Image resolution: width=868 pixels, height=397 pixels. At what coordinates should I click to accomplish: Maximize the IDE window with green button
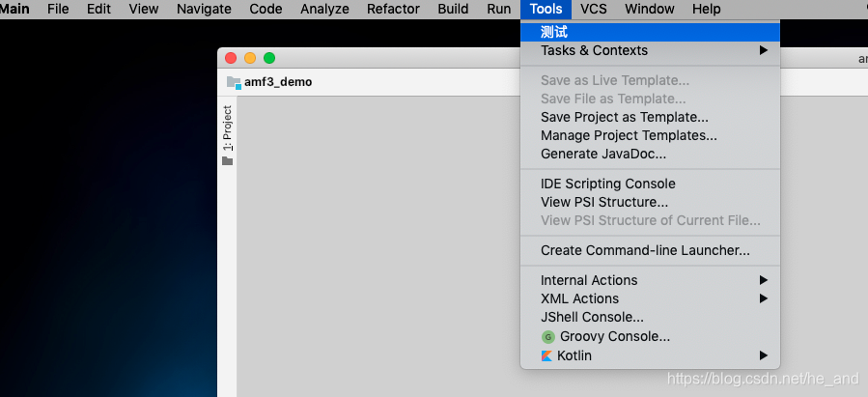269,58
